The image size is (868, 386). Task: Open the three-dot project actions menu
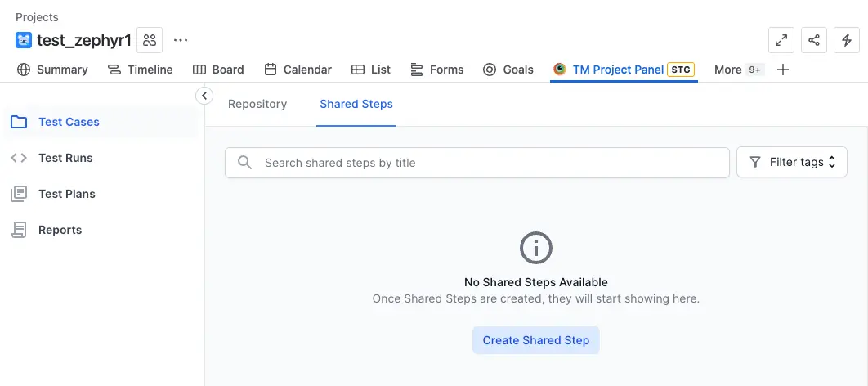click(181, 40)
